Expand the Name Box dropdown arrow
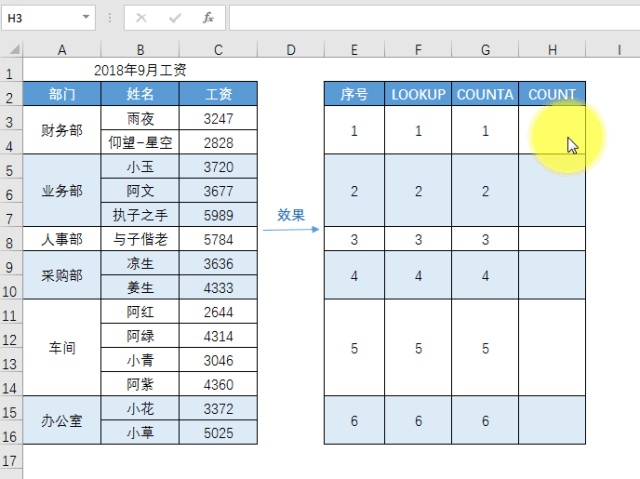 point(86,17)
